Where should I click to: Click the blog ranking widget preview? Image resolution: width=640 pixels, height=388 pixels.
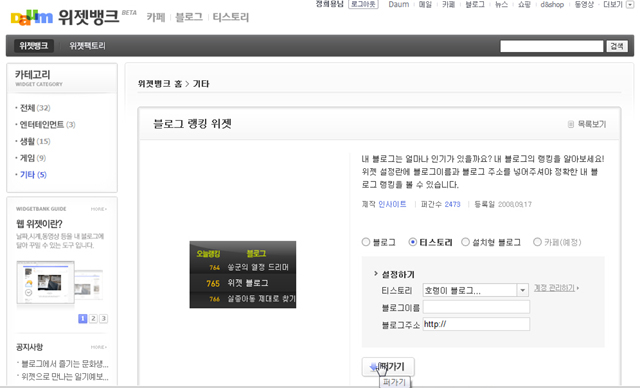(x=243, y=275)
